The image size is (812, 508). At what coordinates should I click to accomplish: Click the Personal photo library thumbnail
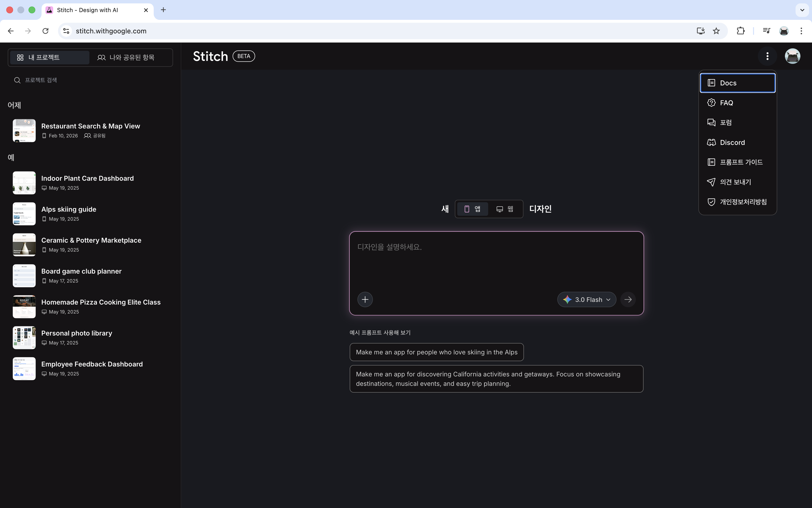coord(24,338)
